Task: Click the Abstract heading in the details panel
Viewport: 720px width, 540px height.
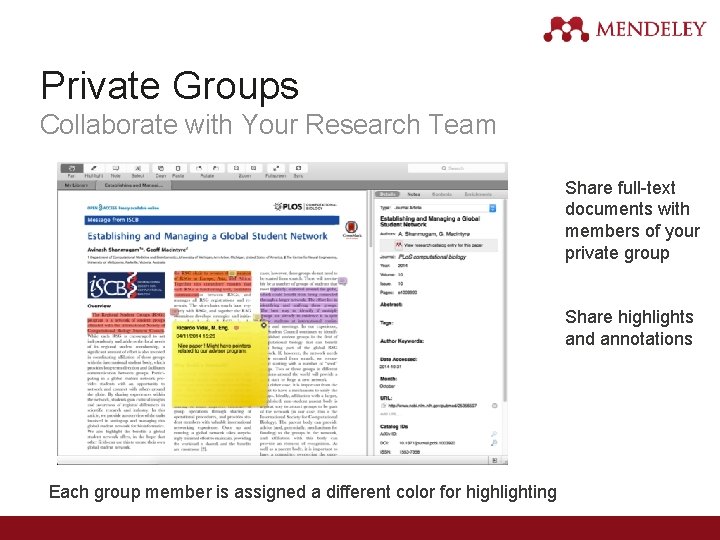Action: [x=391, y=304]
